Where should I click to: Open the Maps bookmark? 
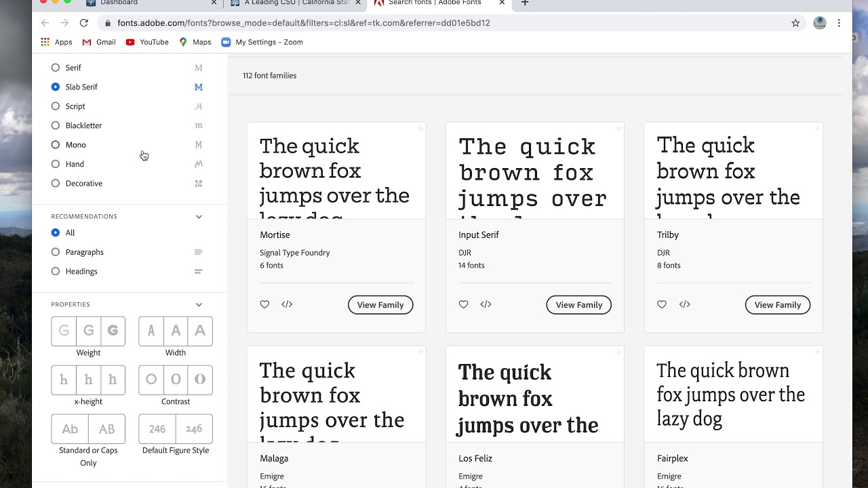point(195,42)
